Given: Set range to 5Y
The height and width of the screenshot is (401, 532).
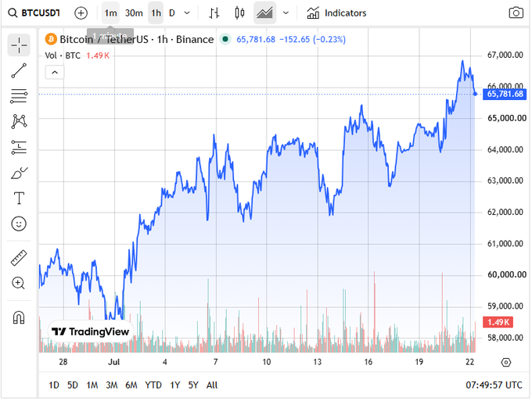Looking at the screenshot, I should [193, 385].
